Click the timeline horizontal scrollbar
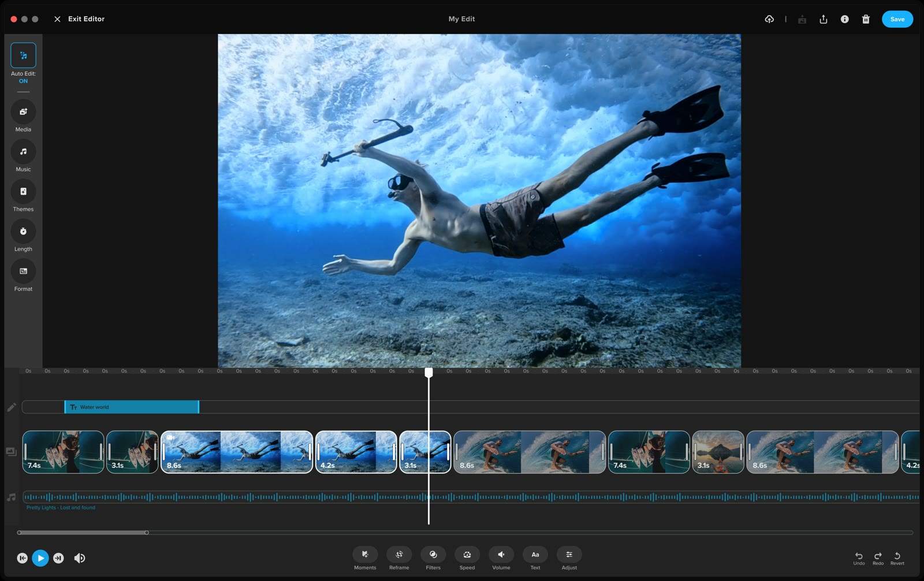 [83, 532]
